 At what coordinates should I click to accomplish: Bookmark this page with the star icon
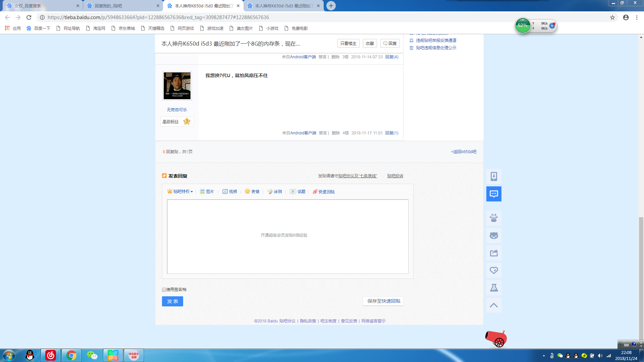(x=612, y=17)
